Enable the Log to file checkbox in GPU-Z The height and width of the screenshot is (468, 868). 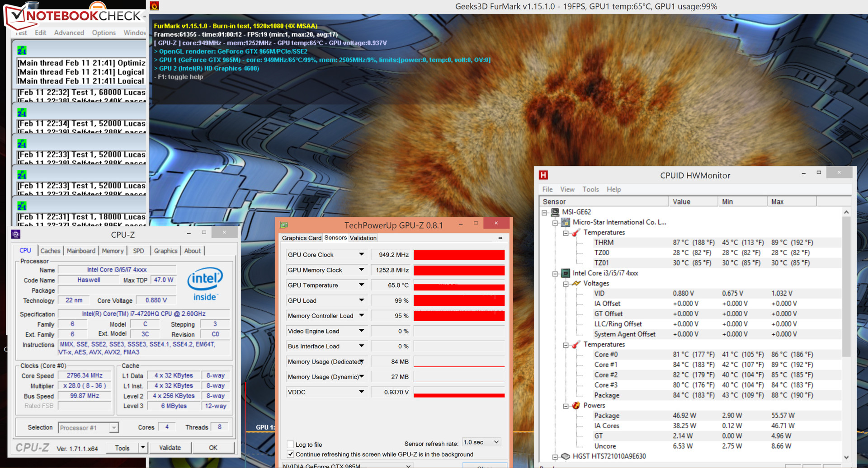tap(291, 445)
